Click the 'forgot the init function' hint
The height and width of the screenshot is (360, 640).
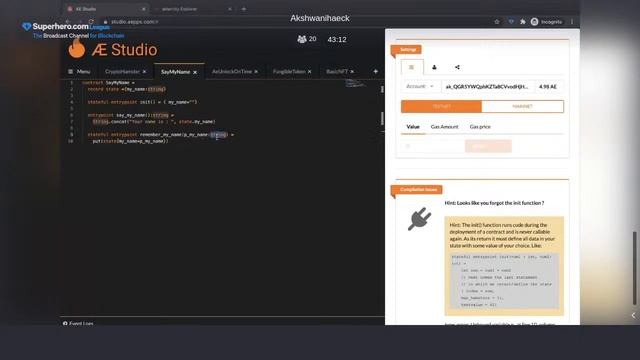[x=494, y=203]
